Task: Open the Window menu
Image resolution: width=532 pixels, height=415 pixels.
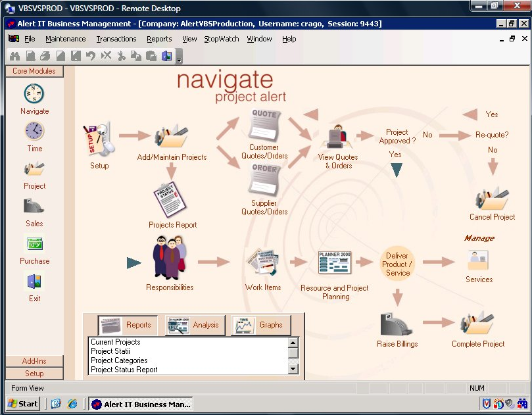Action: point(259,39)
